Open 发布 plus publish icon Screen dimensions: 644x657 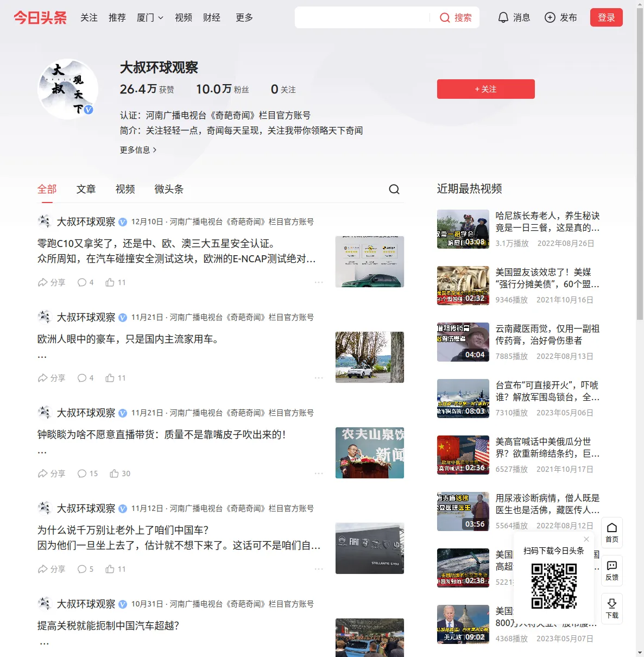pos(561,17)
